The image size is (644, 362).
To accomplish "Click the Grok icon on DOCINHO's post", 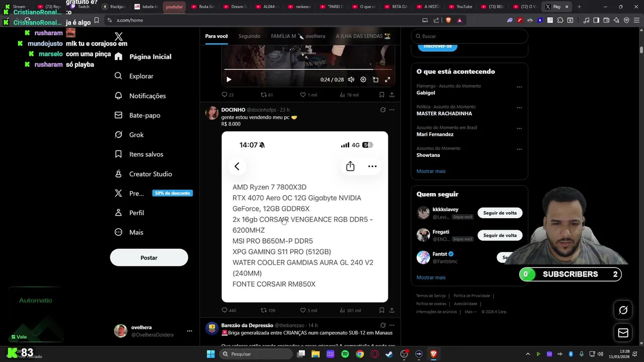I will 383,110.
